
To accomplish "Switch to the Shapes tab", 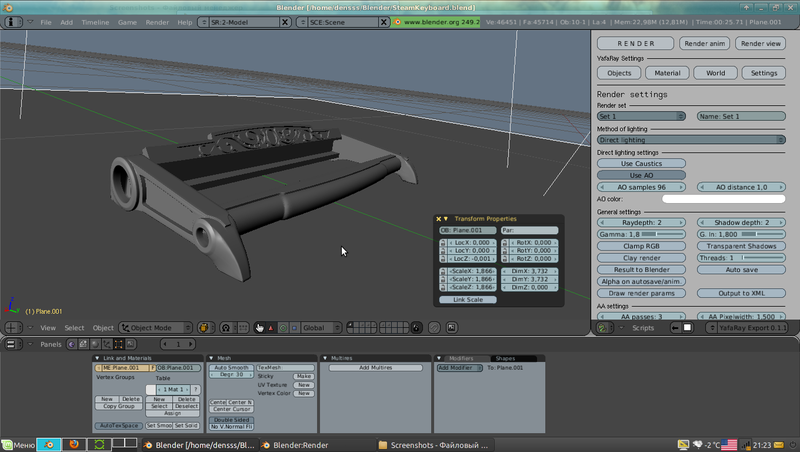I will click(504, 358).
